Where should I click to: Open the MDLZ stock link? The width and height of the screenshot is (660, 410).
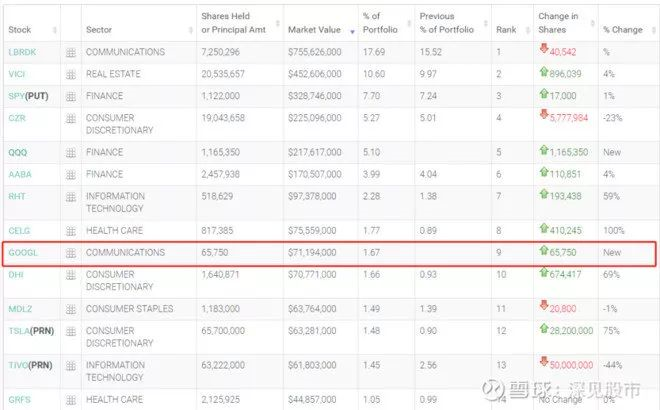(x=20, y=309)
